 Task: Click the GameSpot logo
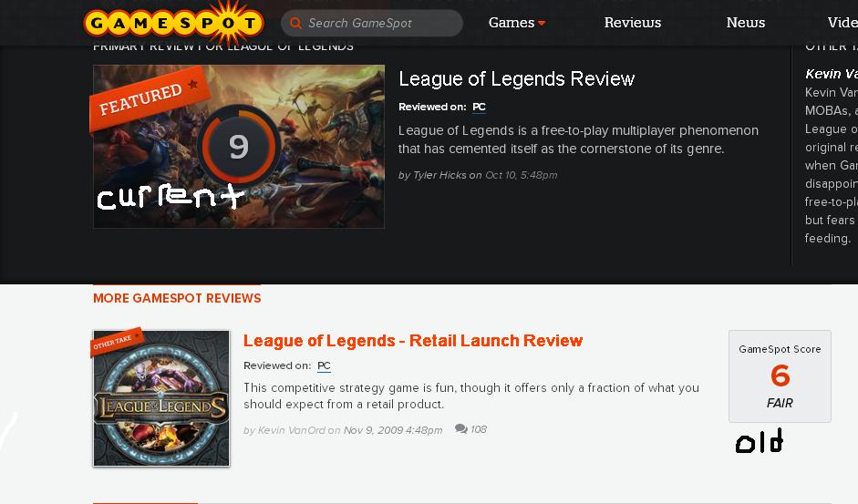(x=174, y=23)
